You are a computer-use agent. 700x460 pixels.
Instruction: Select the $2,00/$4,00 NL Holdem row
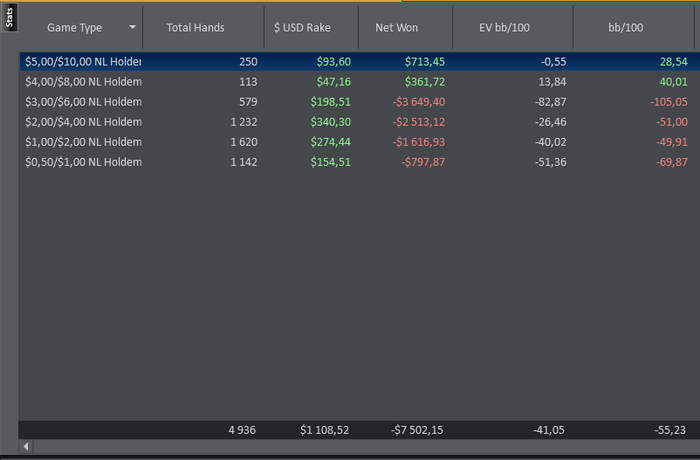83,122
